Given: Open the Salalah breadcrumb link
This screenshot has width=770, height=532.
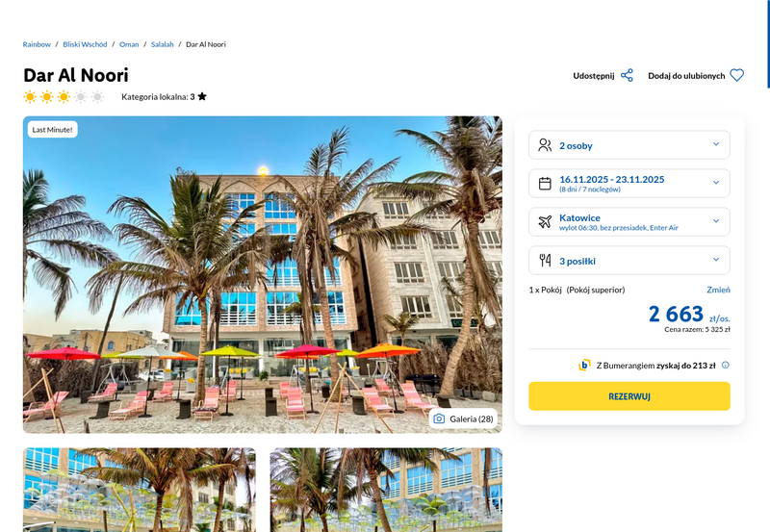Looking at the screenshot, I should pos(163,44).
